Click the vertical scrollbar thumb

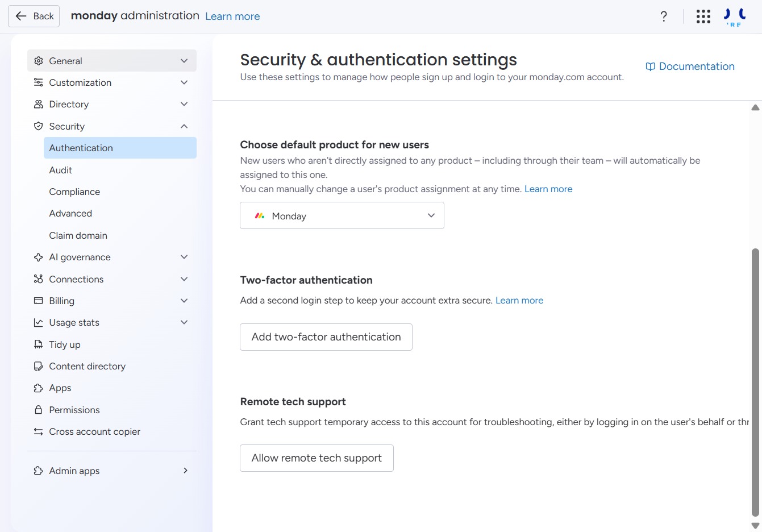(x=755, y=382)
